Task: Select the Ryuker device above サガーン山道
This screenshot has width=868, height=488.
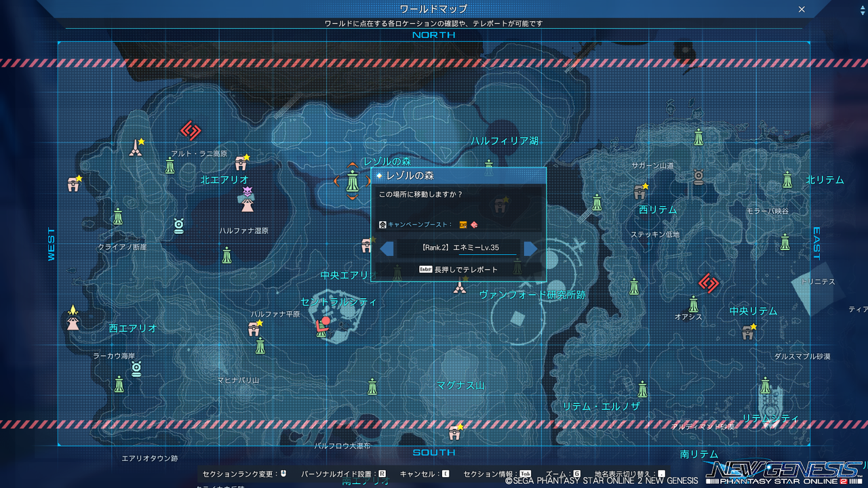Action: [698, 138]
